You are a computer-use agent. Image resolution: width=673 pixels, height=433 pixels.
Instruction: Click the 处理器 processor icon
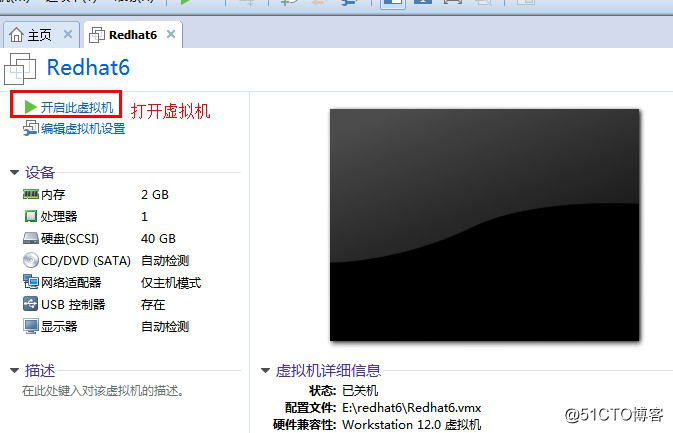30,216
